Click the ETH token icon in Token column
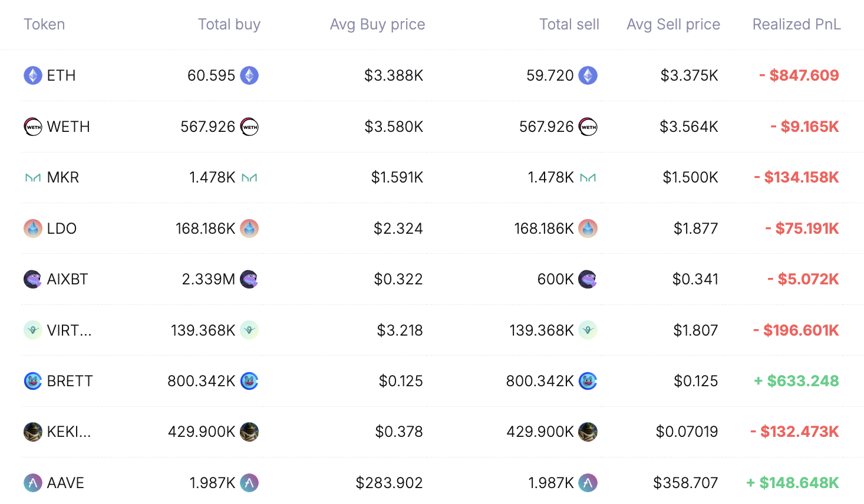The image size is (864, 504). point(33,75)
